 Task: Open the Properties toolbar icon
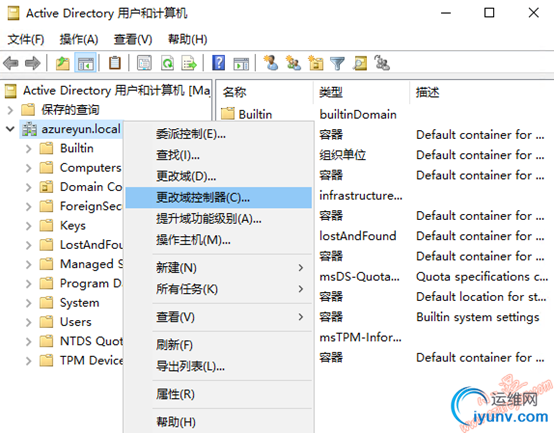pos(145,64)
